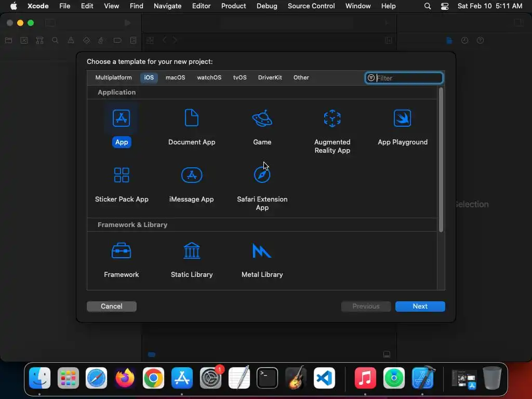Open App Store from the Dock
Viewport: 532px width, 399px height.
point(182,378)
